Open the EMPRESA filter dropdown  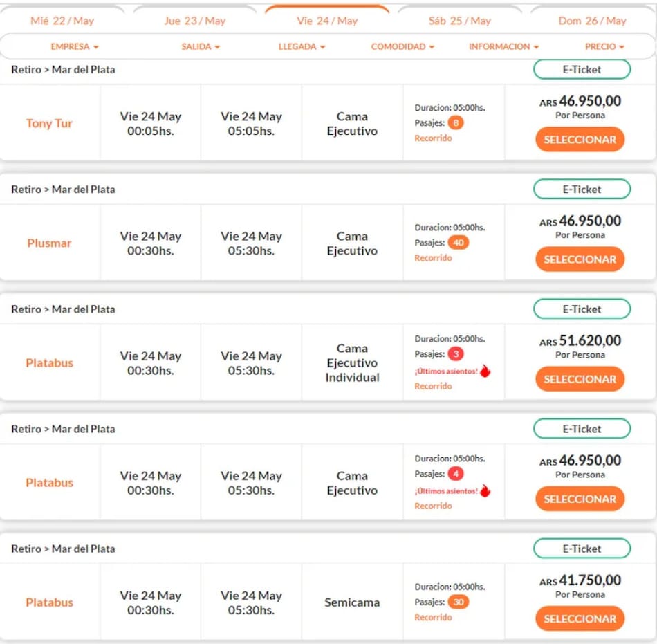75,46
